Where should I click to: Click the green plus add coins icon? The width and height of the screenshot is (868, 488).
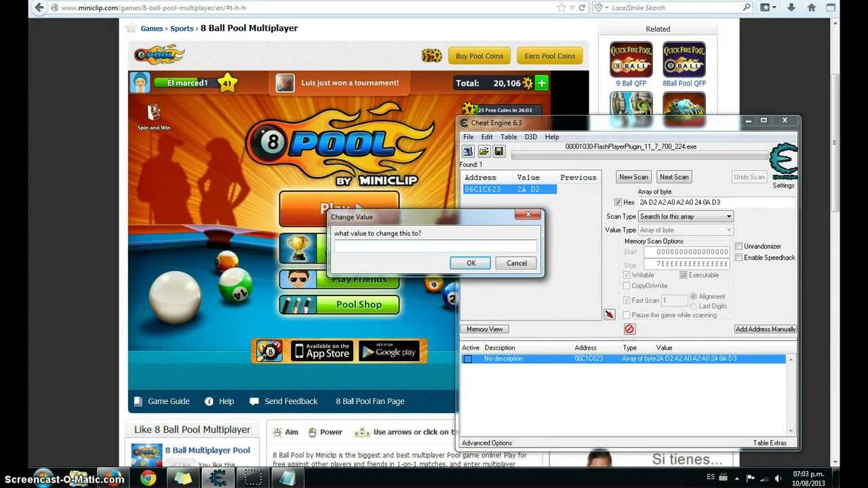[541, 83]
